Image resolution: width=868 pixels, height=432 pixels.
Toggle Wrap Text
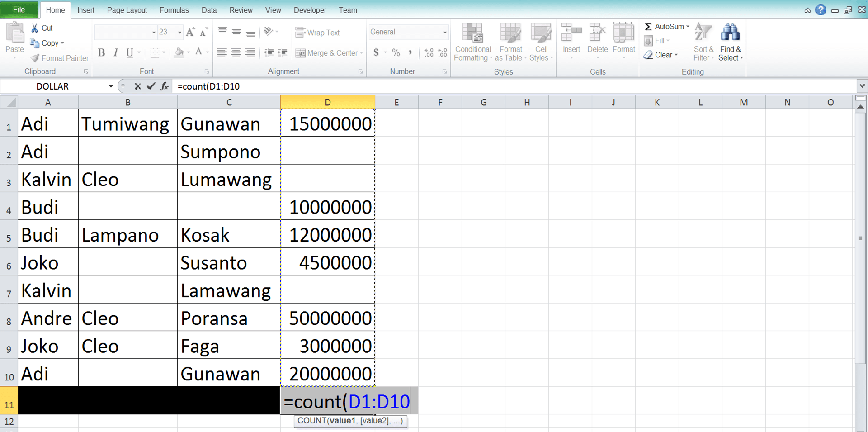click(317, 33)
